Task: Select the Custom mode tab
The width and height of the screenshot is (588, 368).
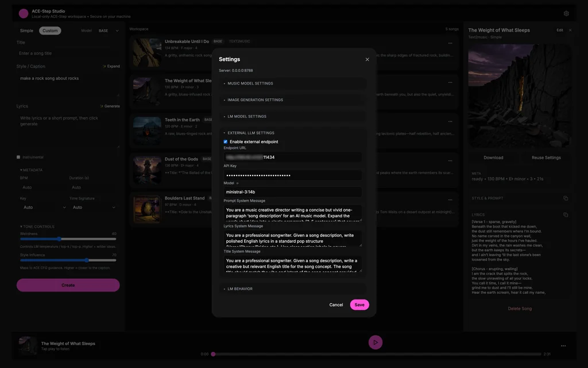Action: [50, 30]
